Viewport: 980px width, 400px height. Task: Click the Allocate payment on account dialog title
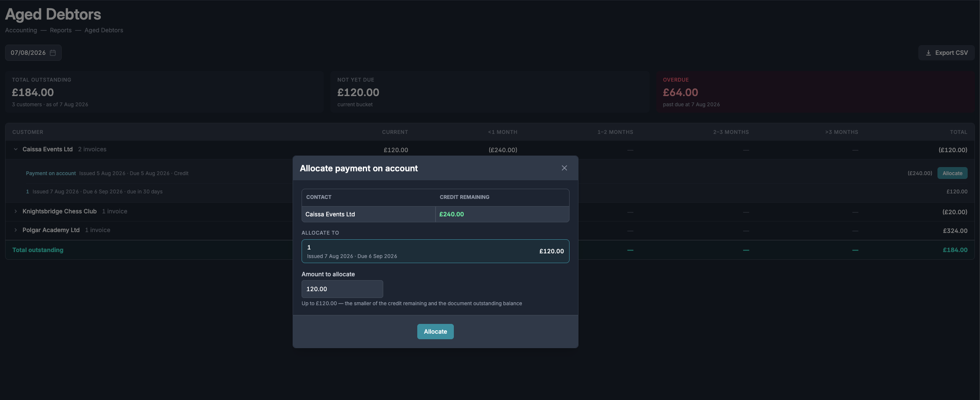pyautogui.click(x=359, y=168)
